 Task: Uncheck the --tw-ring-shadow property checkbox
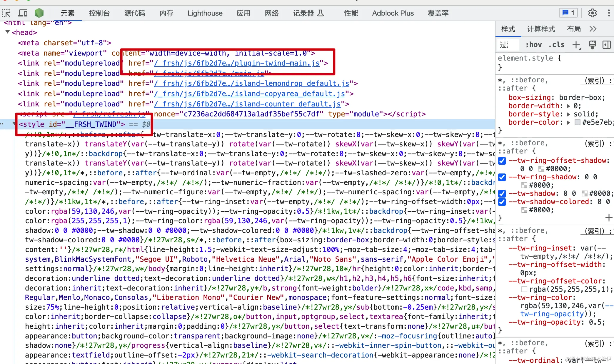(x=502, y=177)
